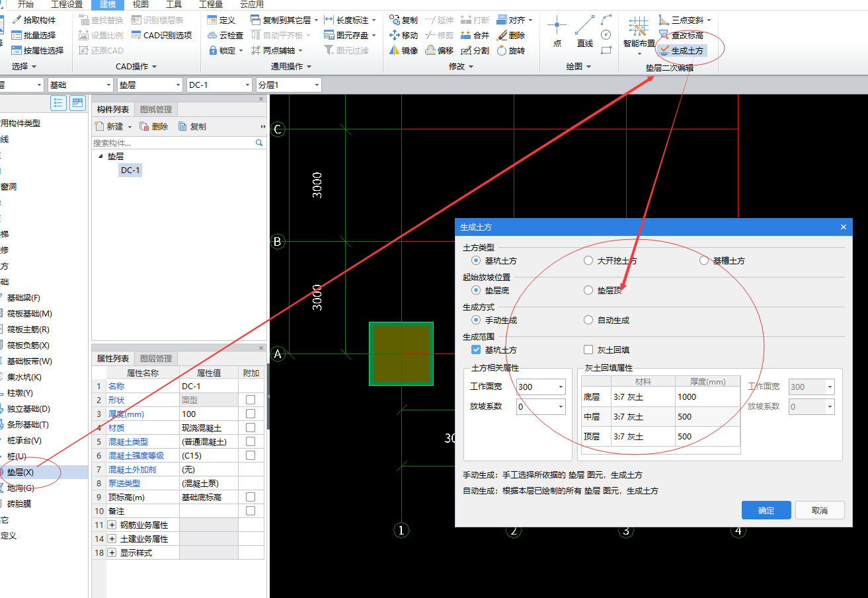Image resolution: width=868 pixels, height=598 pixels.
Task: Click the 旋转 tool
Action: (x=510, y=50)
